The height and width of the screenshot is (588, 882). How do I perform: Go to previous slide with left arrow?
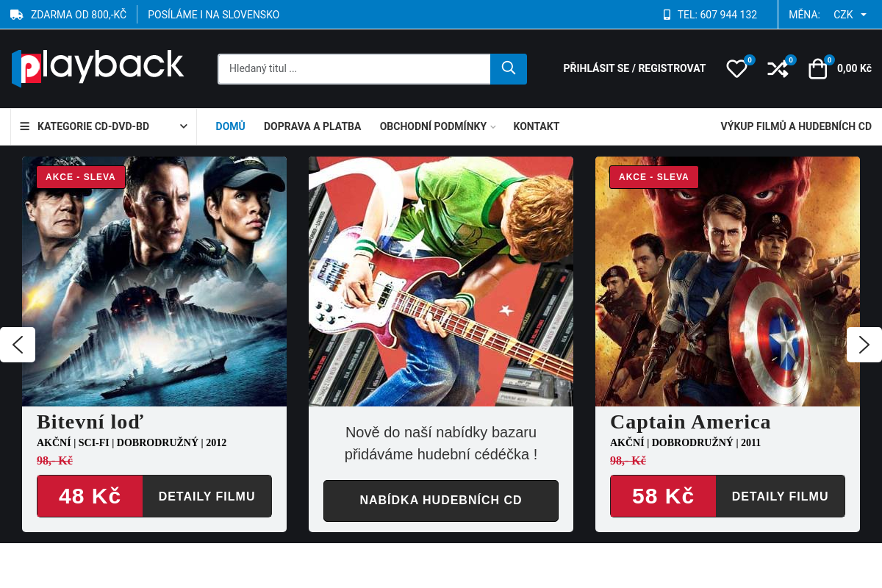pyautogui.click(x=18, y=345)
